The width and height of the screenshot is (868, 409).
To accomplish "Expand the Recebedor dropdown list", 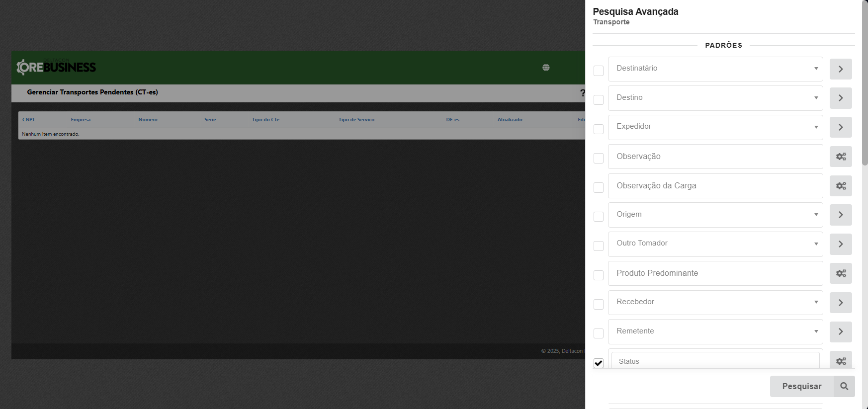I will tap(715, 302).
